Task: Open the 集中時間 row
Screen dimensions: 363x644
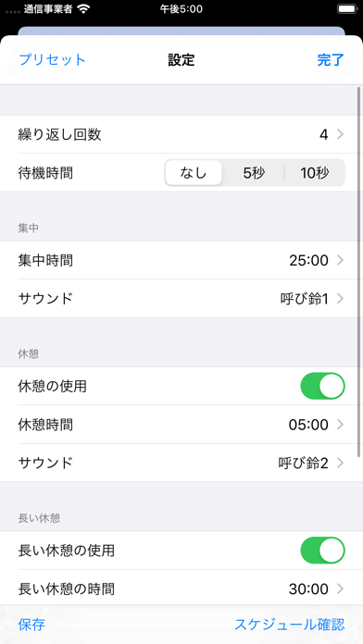Action: pos(181,260)
